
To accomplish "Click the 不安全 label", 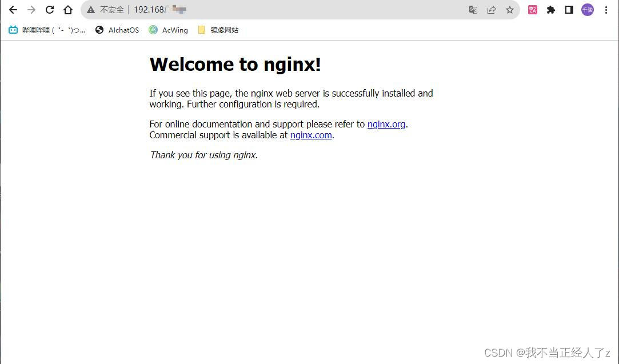I will [x=111, y=10].
